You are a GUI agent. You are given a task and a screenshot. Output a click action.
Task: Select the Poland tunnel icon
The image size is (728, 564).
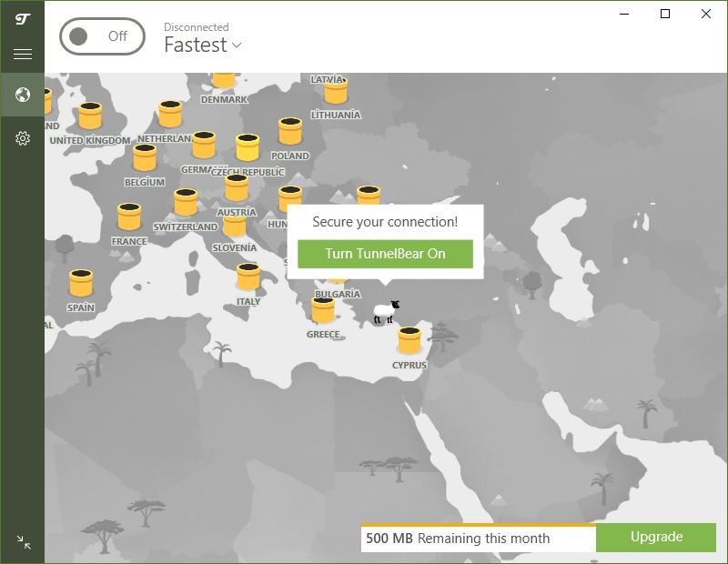290,131
